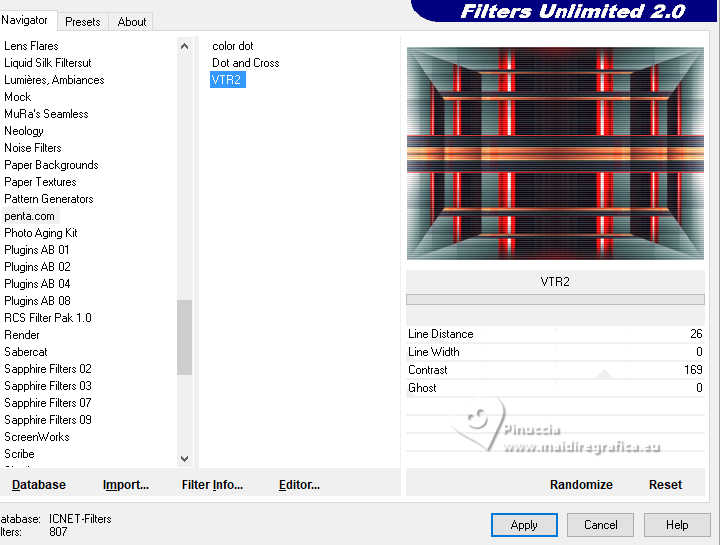Select Plugins AB 02 category
720x545 pixels.
pyautogui.click(x=37, y=267)
